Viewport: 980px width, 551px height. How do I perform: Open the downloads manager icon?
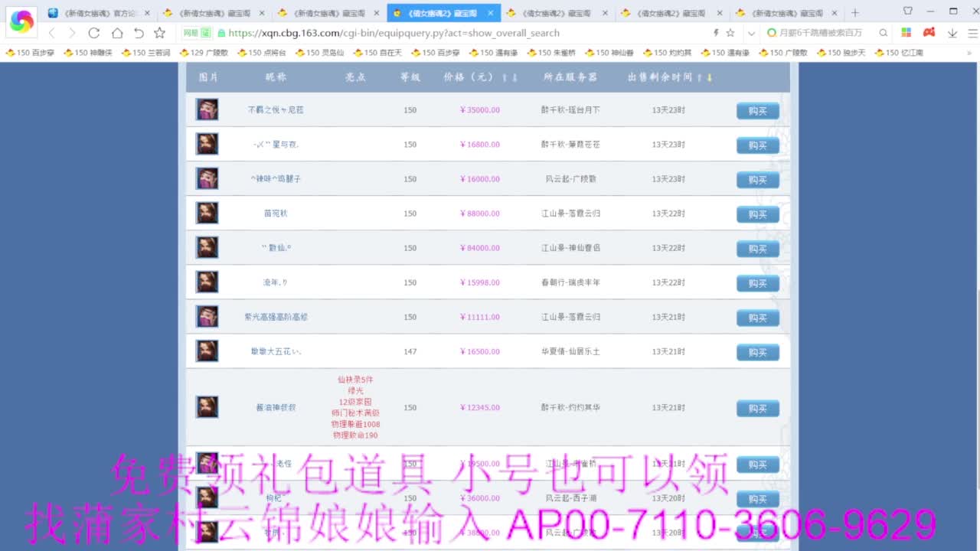(952, 33)
